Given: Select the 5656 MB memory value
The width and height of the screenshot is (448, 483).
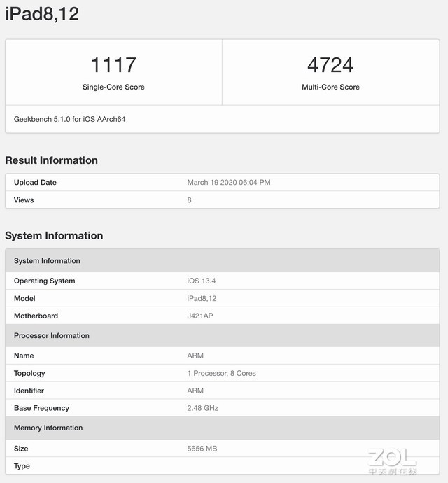Looking at the screenshot, I should (202, 449).
